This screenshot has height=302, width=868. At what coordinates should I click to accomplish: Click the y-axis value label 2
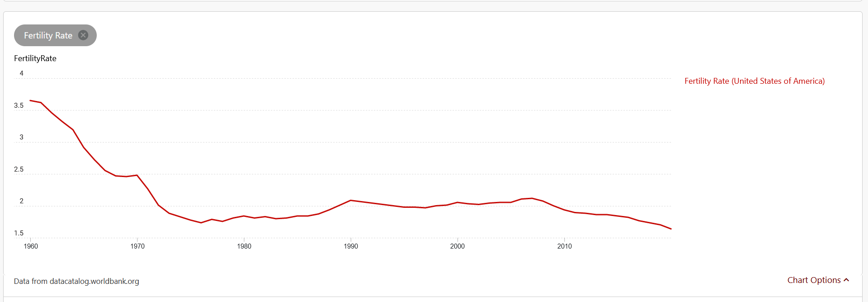point(21,201)
